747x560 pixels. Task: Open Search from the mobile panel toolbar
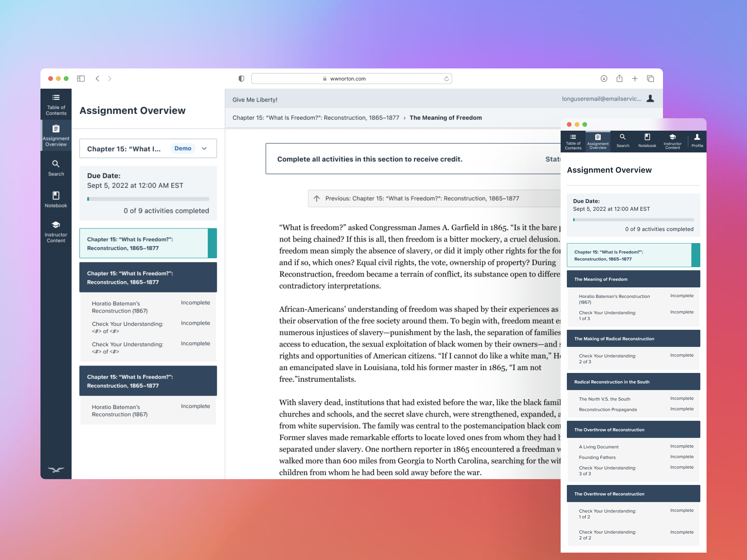pyautogui.click(x=622, y=141)
